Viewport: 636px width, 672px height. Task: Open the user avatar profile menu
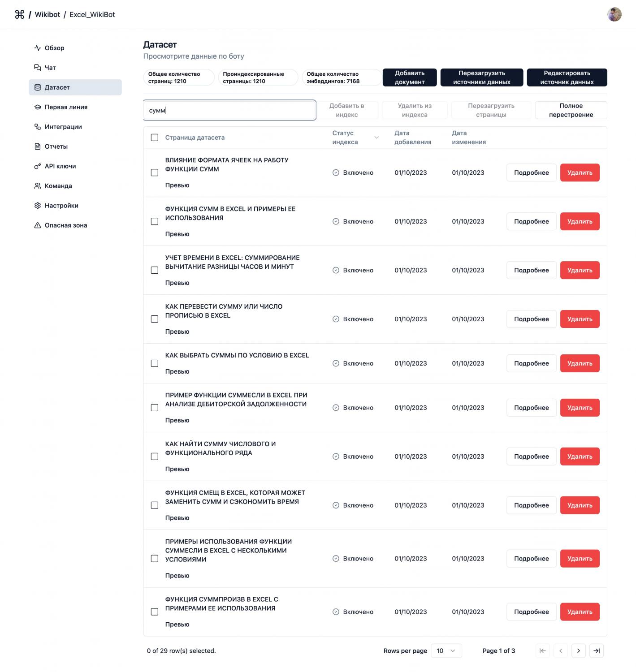(x=614, y=14)
